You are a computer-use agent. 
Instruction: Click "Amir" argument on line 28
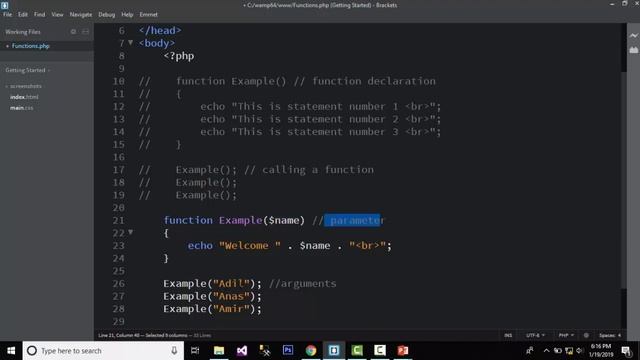click(231, 309)
